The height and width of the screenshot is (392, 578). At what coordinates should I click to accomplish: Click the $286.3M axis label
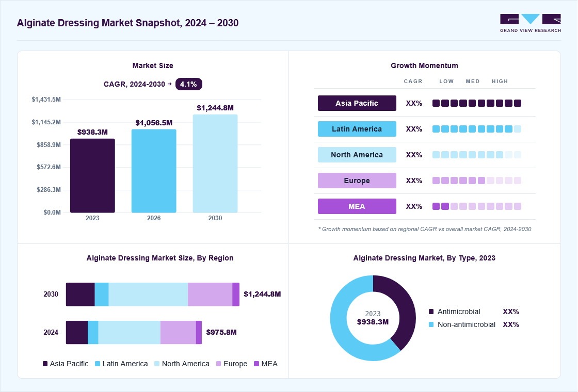pyautogui.click(x=49, y=190)
